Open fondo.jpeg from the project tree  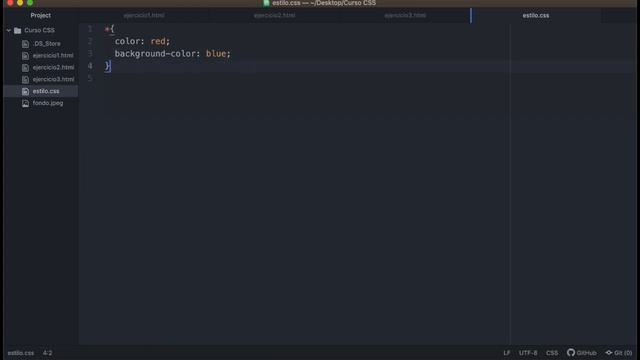[x=48, y=103]
